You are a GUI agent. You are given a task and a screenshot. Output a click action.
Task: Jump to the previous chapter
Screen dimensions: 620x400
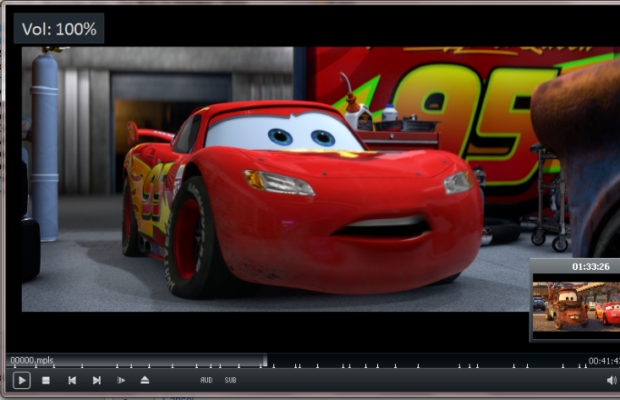click(72, 380)
